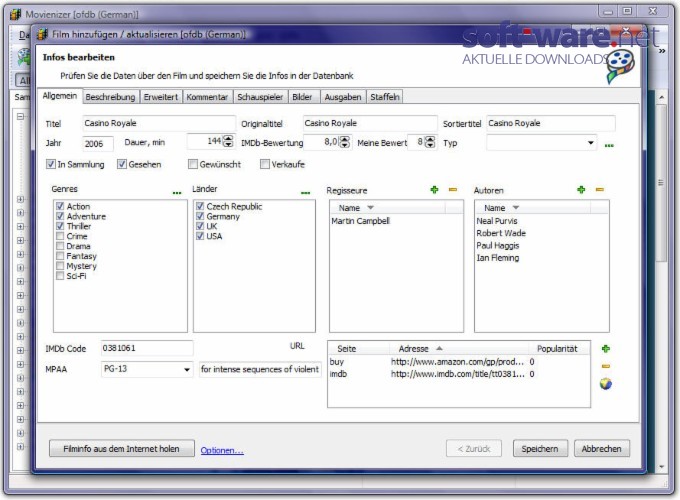Click the film reel logo icon
This screenshot has width=680, height=500.
click(x=620, y=65)
